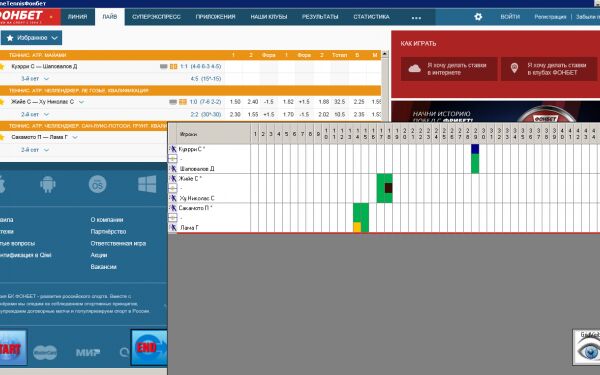Choose 'Я хочу делать ставки в интернете'
The image size is (600, 375).
(449, 69)
